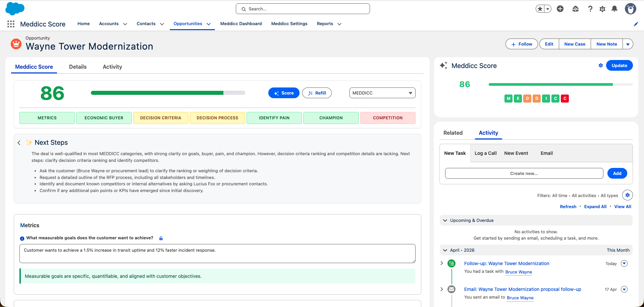Select the DECISION CRITERIA category tile

[x=161, y=118]
